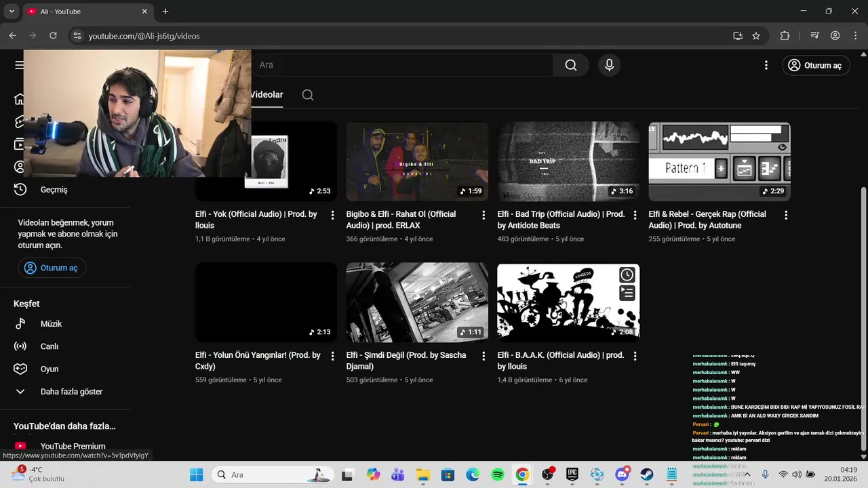Switch to the Videolar tab
The image size is (868, 488).
coord(267,95)
